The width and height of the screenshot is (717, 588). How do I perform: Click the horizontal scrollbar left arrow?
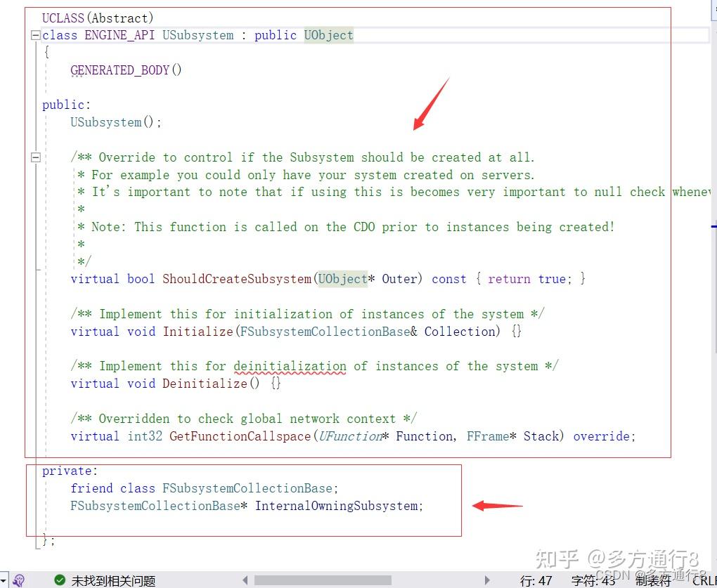pos(245,580)
